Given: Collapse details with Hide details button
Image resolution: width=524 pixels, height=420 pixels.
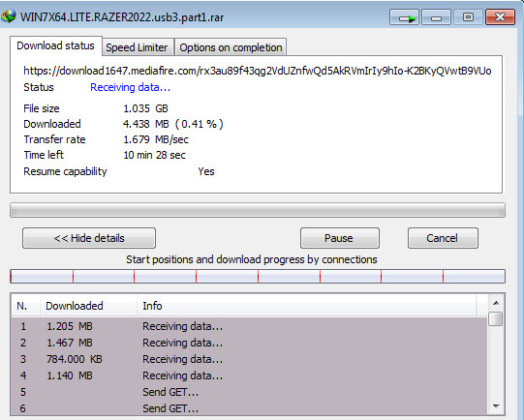Looking at the screenshot, I should [x=89, y=238].
